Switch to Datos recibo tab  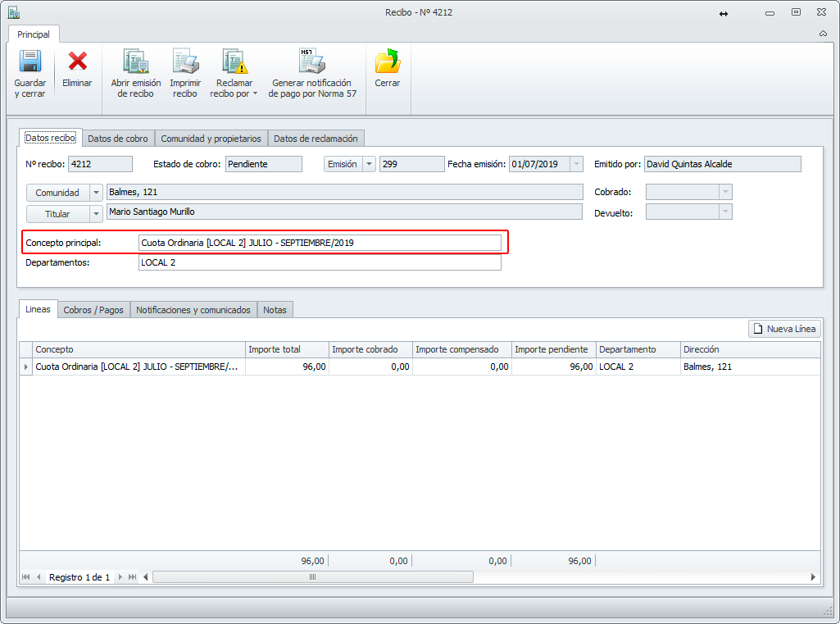coord(50,138)
